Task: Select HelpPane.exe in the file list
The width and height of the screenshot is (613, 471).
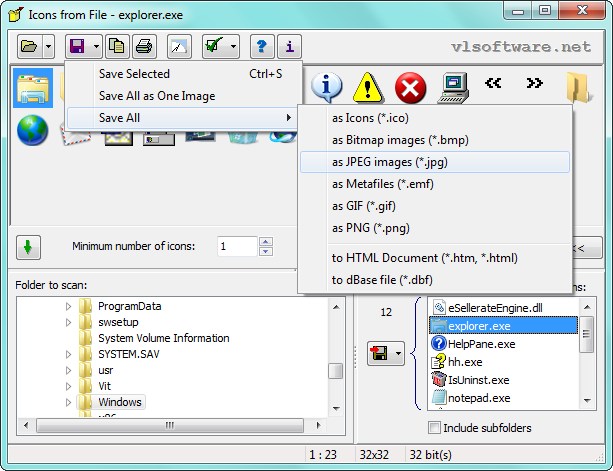Action: [x=482, y=344]
